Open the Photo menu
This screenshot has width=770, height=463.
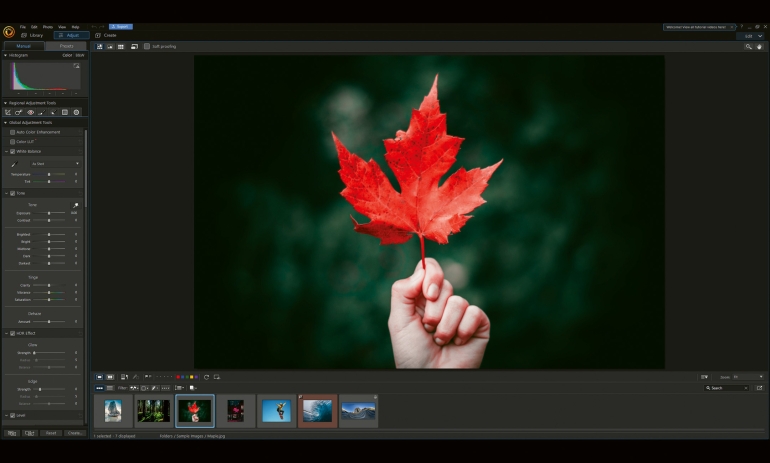coord(48,27)
